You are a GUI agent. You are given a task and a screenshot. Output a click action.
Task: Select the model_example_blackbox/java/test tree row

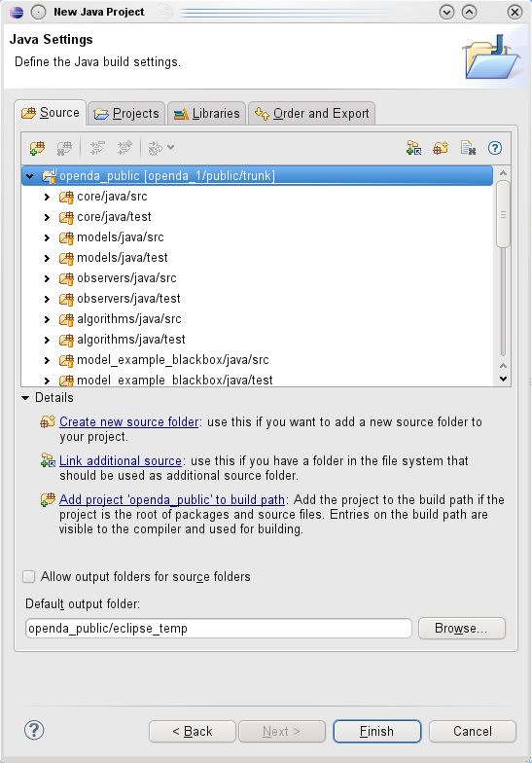pyautogui.click(x=258, y=380)
